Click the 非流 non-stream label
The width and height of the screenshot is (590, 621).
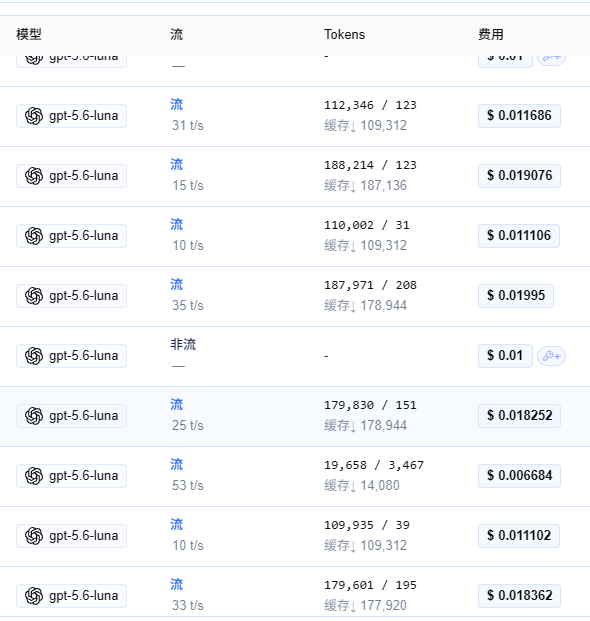point(183,345)
